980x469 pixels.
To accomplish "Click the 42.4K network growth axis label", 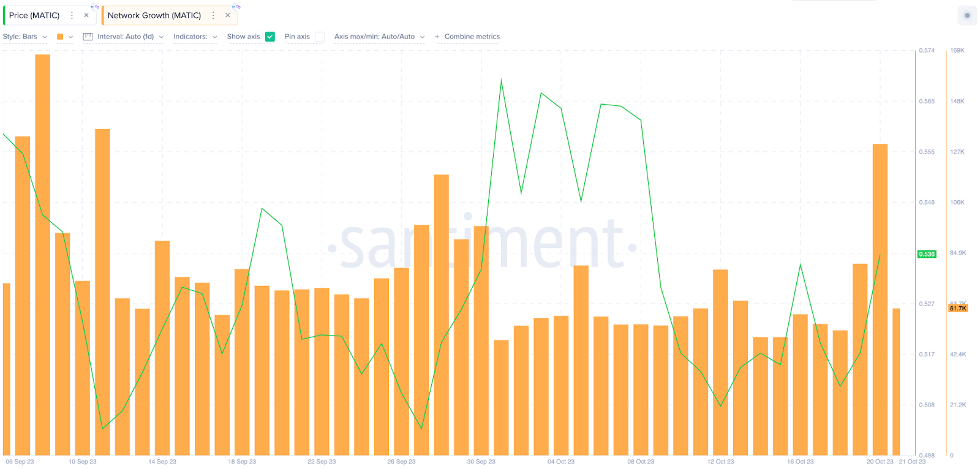I will tap(958, 354).
